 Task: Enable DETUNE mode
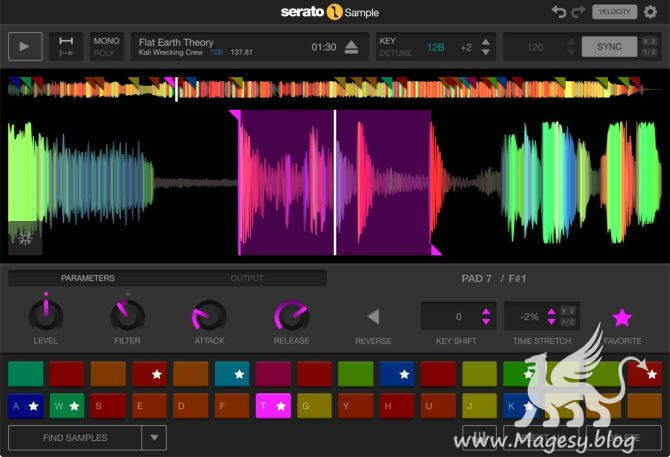(x=396, y=53)
